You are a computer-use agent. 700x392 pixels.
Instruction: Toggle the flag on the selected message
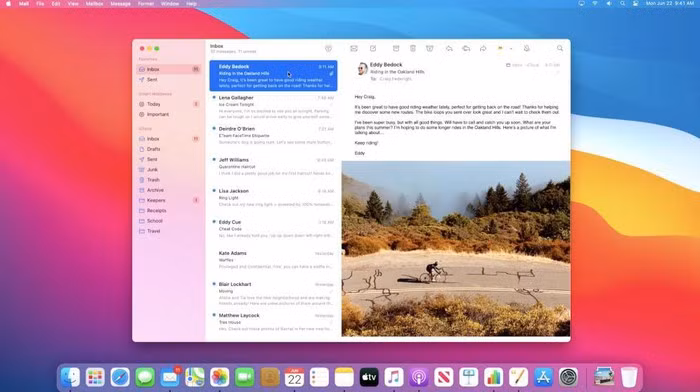500,48
